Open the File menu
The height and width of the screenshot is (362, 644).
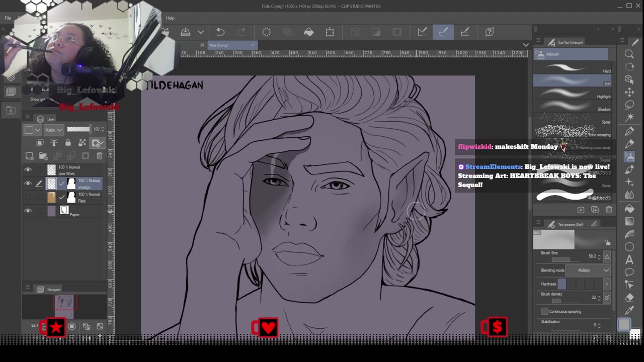click(8, 18)
